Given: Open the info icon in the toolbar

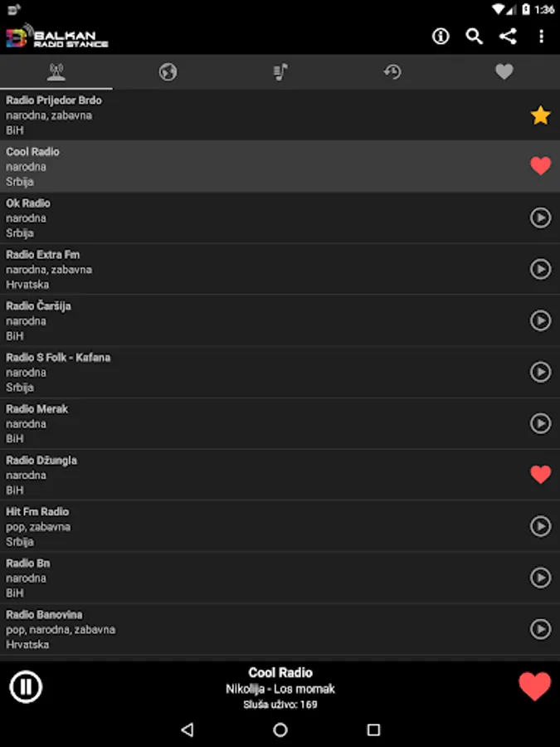Looking at the screenshot, I should pos(441,36).
